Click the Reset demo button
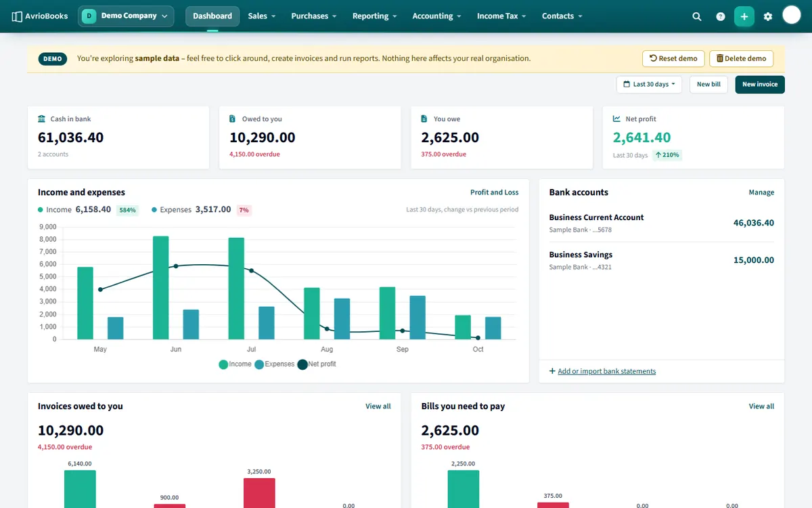The width and height of the screenshot is (812, 508). (673, 58)
